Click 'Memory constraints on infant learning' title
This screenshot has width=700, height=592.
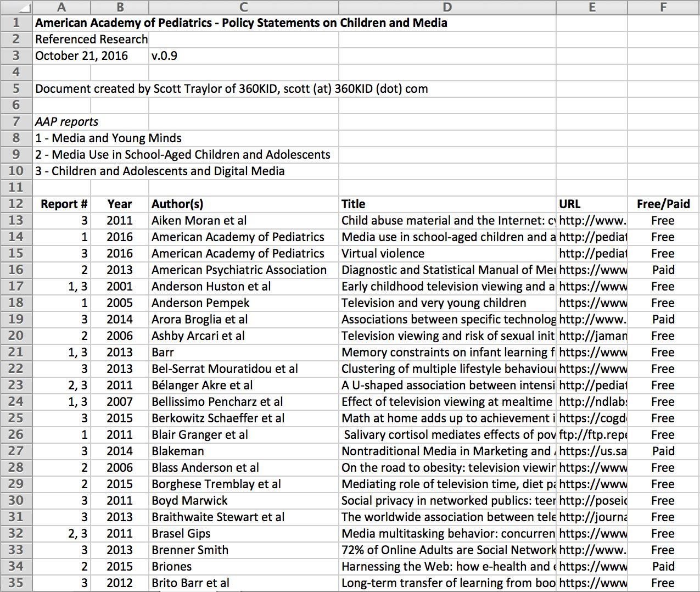point(447,352)
